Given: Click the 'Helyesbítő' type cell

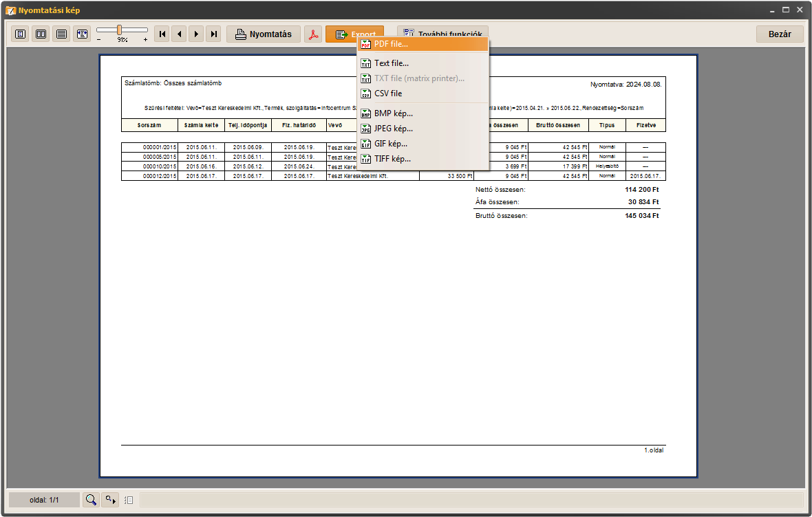Looking at the screenshot, I should 607,166.
